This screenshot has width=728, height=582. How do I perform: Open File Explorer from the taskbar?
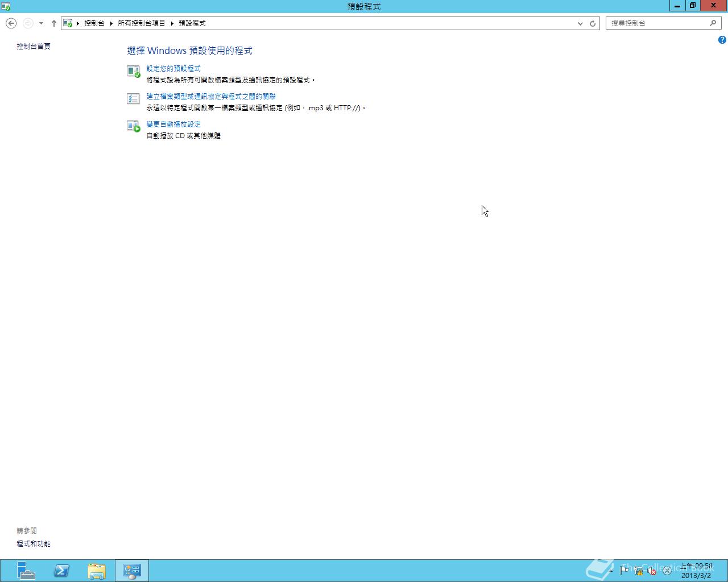tap(97, 571)
